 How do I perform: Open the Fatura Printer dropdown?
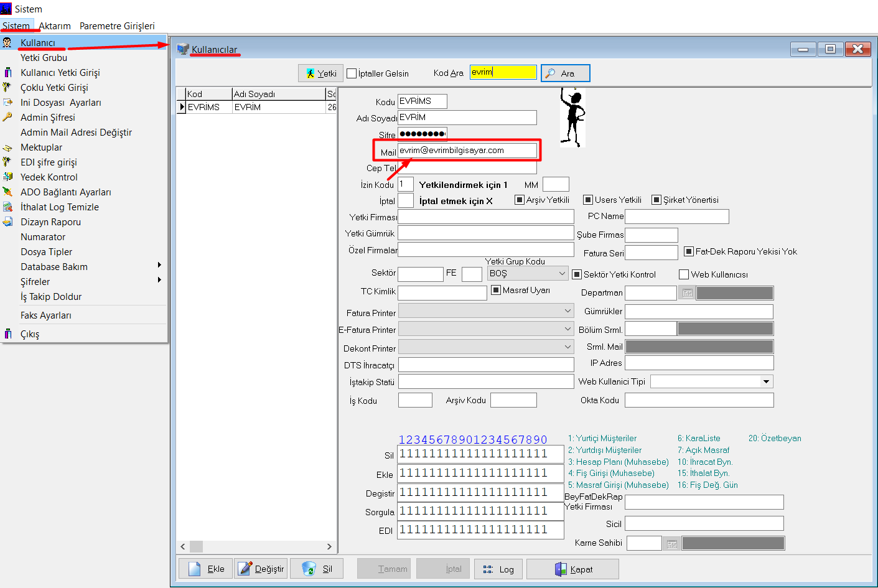567,310
